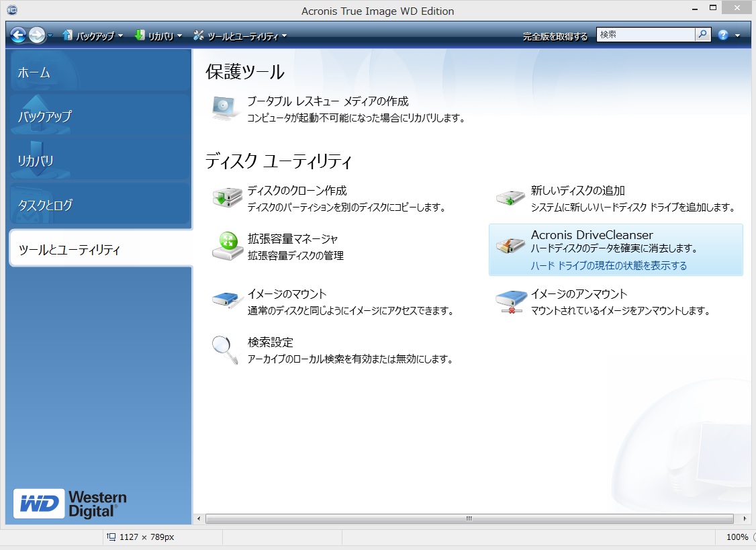Open 拡張容量マネージャ

[x=293, y=239]
